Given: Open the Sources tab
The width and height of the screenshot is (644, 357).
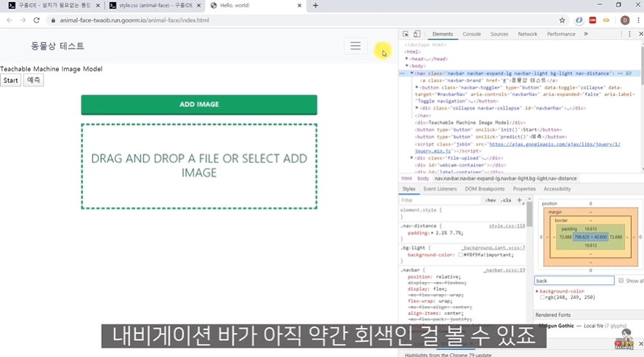Looking at the screenshot, I should tap(499, 34).
